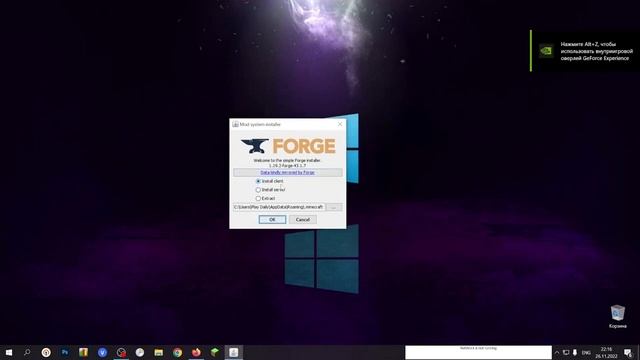Open the Windows Start menu
640x360 pixels.
click(x=9, y=352)
